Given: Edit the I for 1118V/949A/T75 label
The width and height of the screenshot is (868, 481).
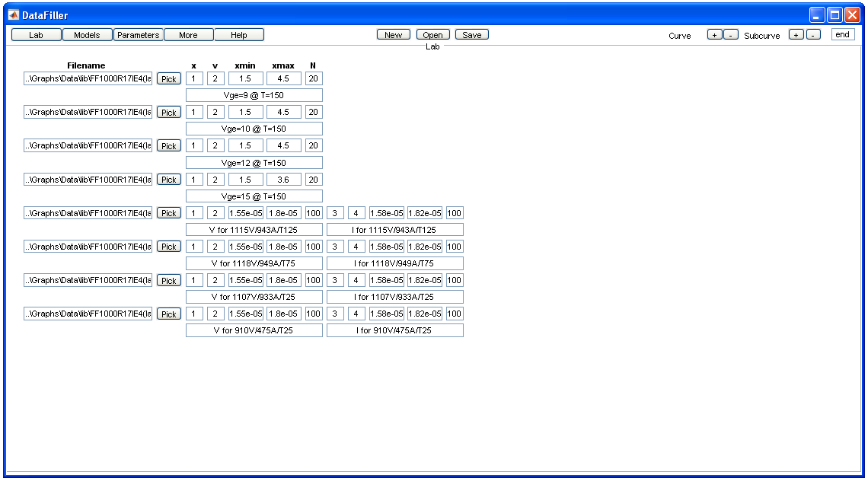Looking at the screenshot, I should click(394, 263).
